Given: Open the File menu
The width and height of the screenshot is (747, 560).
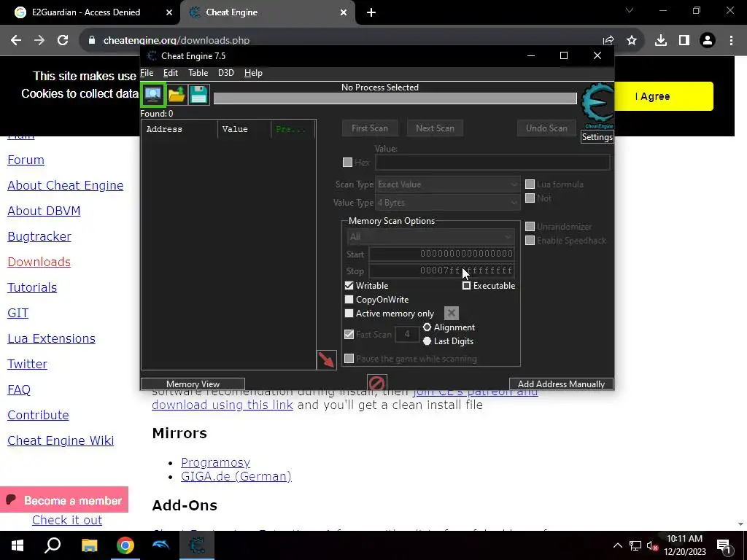Looking at the screenshot, I should point(147,73).
